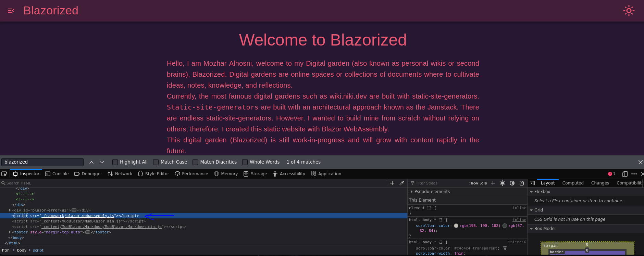
Task: Switch theme with the sun icon
Action: point(629,11)
